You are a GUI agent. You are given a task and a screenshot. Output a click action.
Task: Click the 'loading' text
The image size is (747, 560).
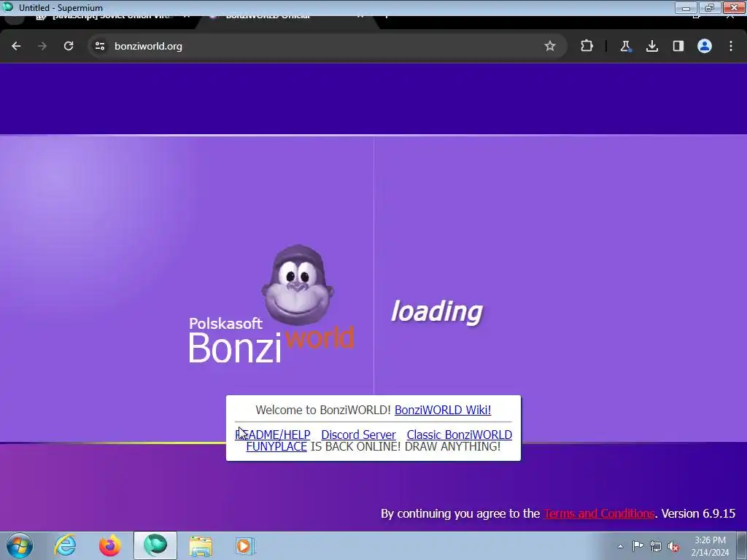coord(437,312)
